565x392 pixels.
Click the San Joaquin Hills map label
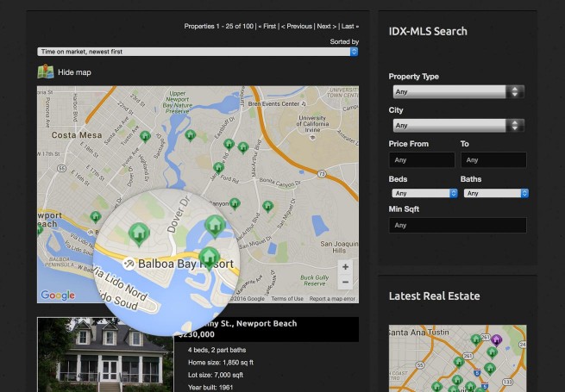(339, 247)
